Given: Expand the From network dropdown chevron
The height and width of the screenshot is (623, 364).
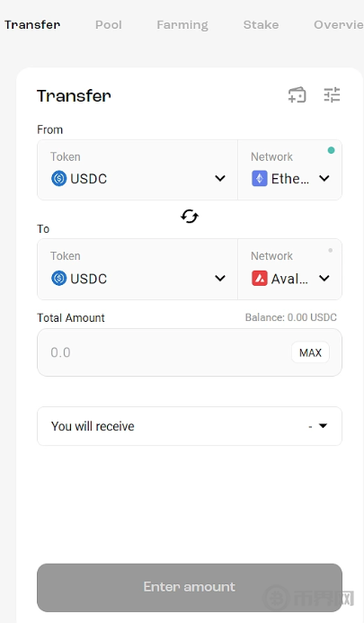Looking at the screenshot, I should coord(324,178).
